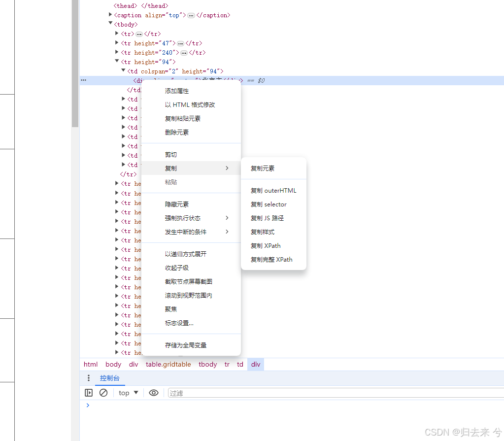Select html in the breadcrumb bar
Screen dimensions: 504x441
91,365
